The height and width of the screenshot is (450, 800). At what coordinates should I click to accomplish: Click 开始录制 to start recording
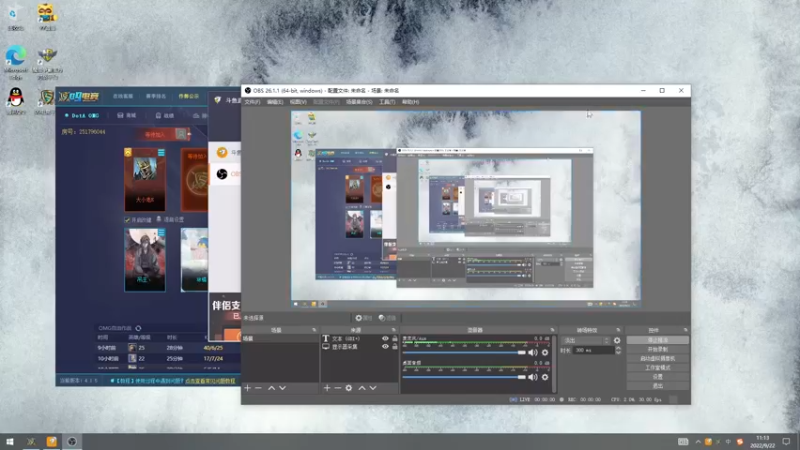(658, 349)
